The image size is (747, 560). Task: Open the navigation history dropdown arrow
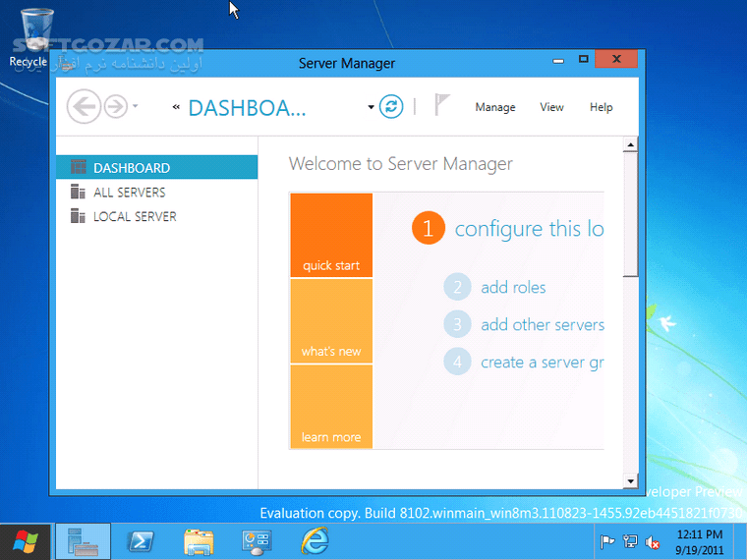[x=136, y=106]
